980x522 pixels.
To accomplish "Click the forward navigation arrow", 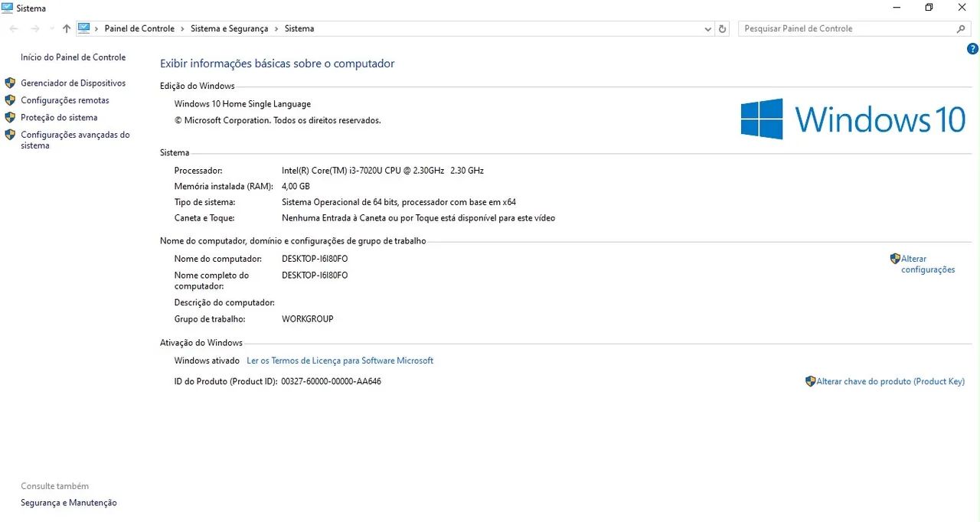I will pos(34,28).
